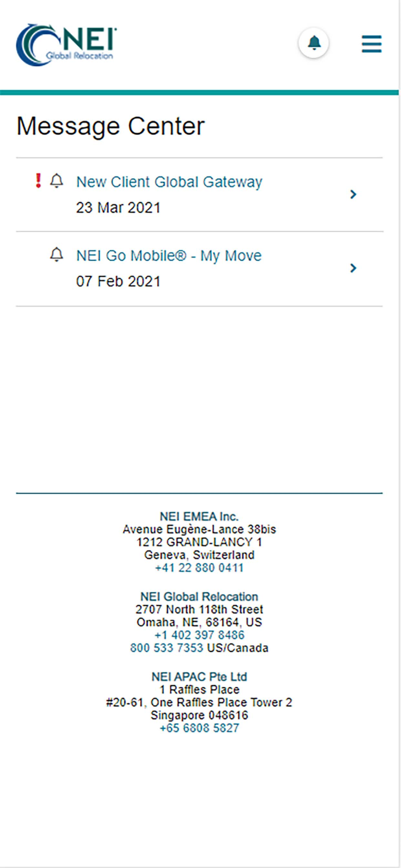Call the Singapore office +65 6808 5827
Viewport: 401px width, 868px height.
pyautogui.click(x=199, y=728)
